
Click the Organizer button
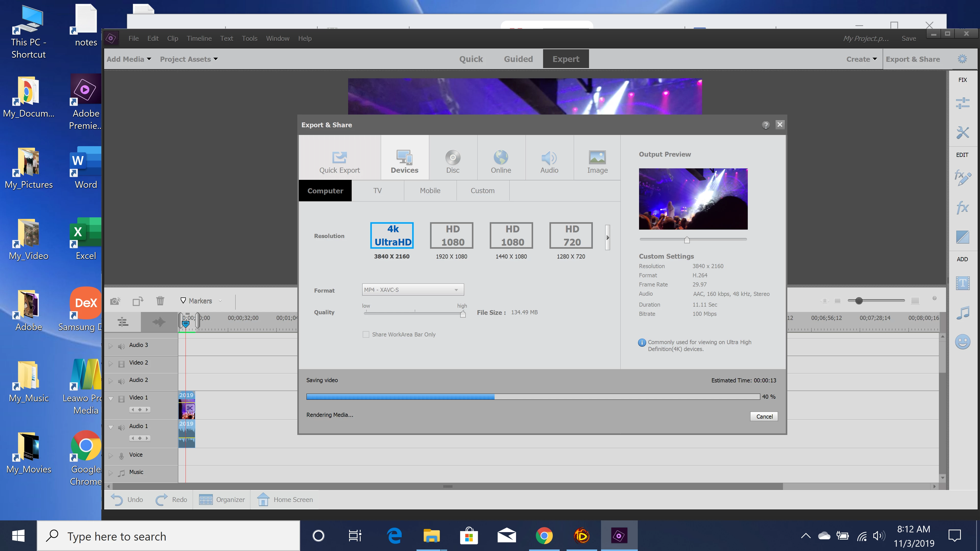click(x=222, y=499)
